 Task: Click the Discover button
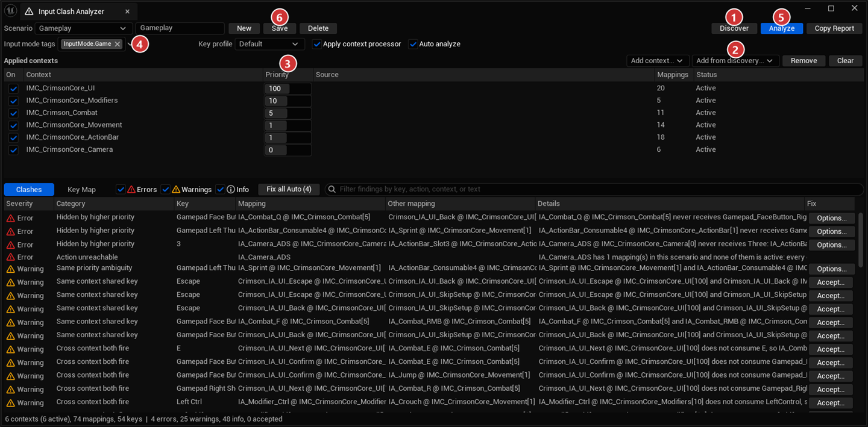pos(734,28)
